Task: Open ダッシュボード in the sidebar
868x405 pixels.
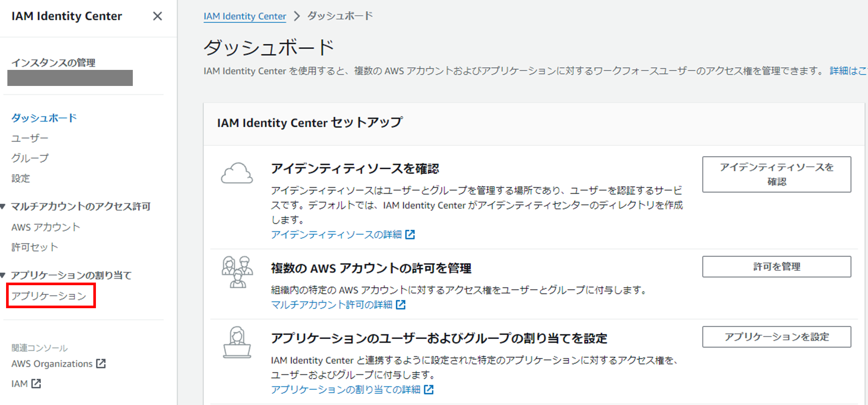Action: 44,118
